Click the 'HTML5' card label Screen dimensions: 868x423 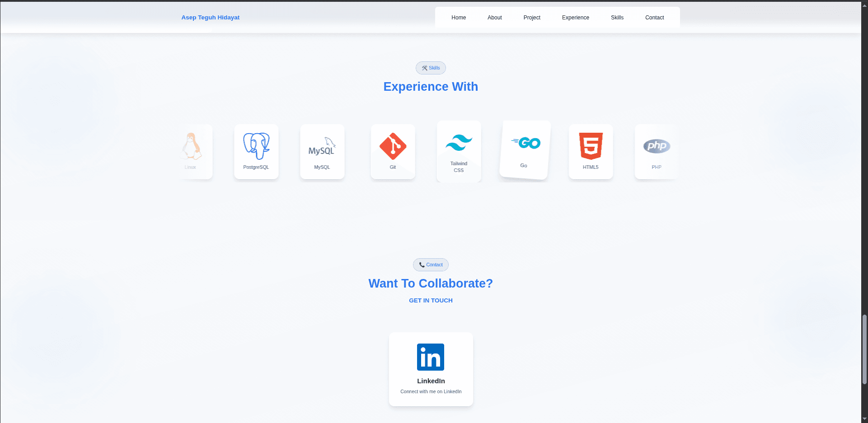click(x=591, y=167)
